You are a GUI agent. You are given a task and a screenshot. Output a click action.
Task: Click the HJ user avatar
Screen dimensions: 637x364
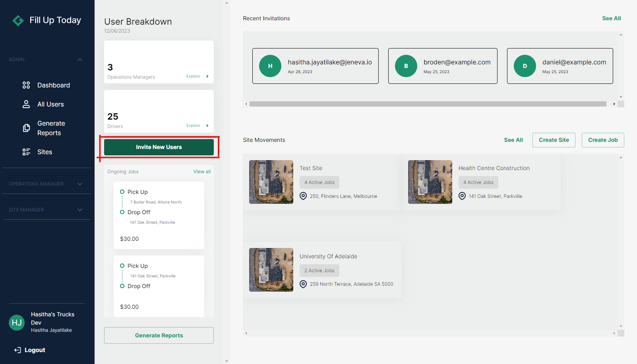point(17,323)
